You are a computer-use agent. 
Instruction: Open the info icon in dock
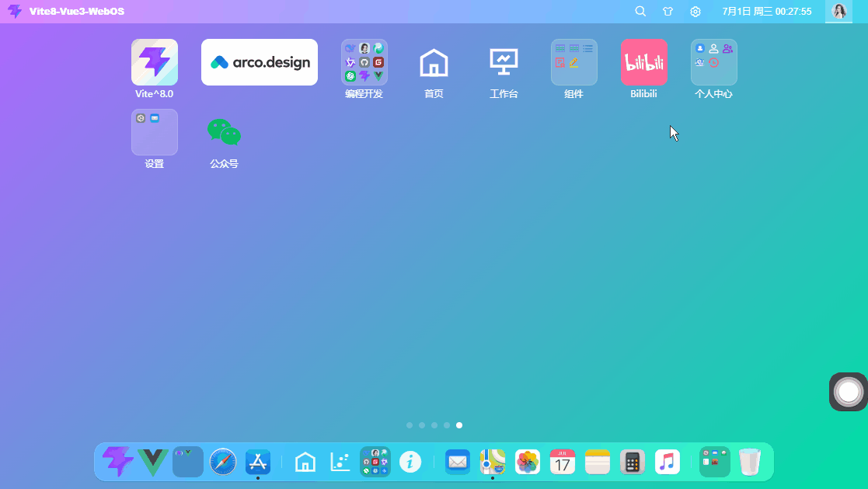click(410, 461)
